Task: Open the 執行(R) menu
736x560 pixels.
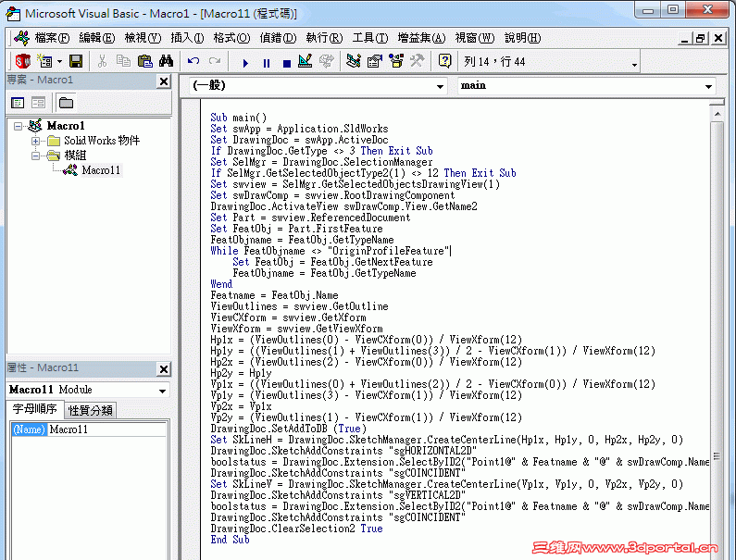Action: 324,38
